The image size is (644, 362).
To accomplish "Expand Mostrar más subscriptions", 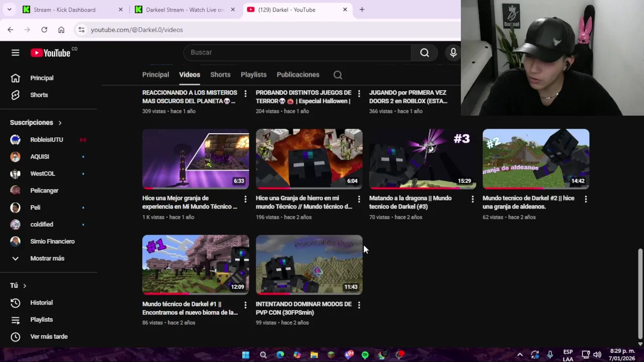I will pos(48,258).
